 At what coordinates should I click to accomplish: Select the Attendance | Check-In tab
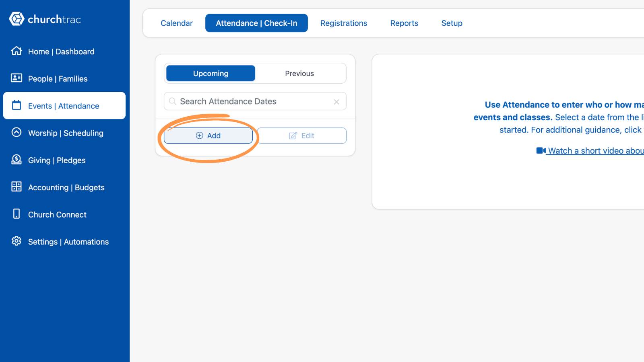(x=256, y=23)
